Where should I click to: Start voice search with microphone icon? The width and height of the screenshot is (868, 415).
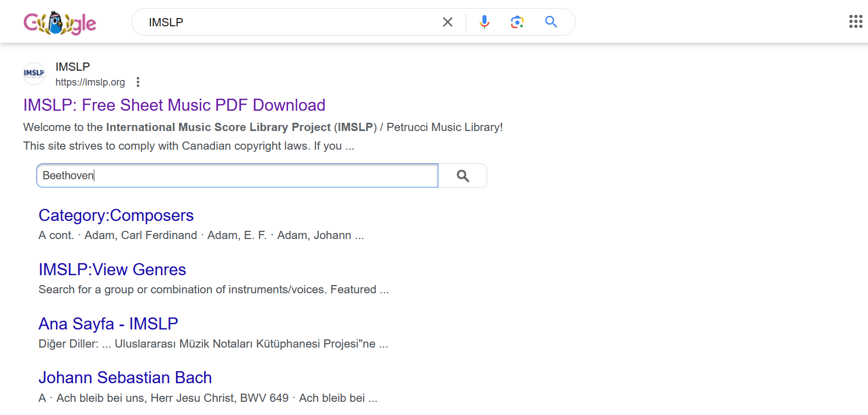484,22
